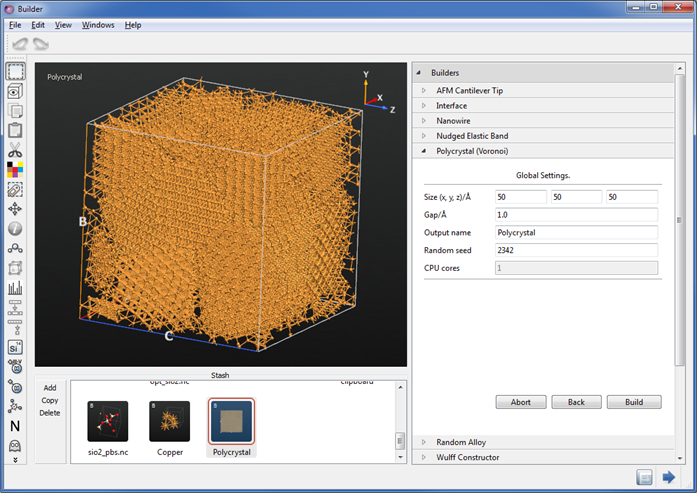Select the sio2_pbs.nc stash thumbnail
697x493 pixels.
point(108,421)
